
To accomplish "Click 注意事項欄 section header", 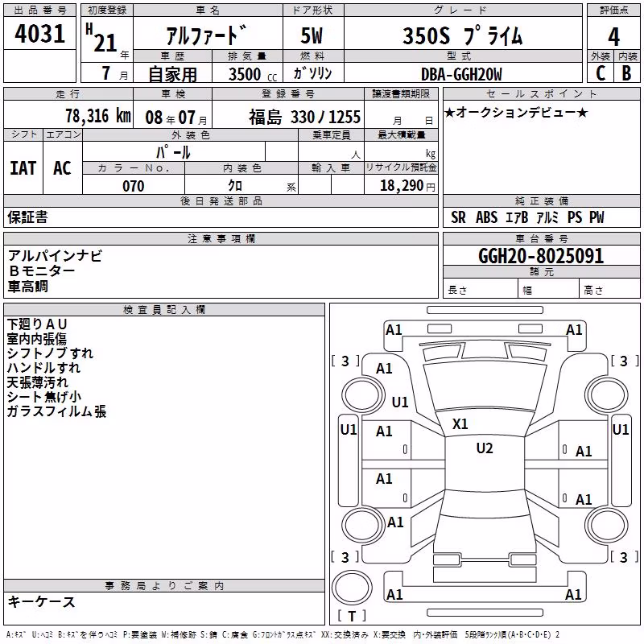I will (x=221, y=238).
